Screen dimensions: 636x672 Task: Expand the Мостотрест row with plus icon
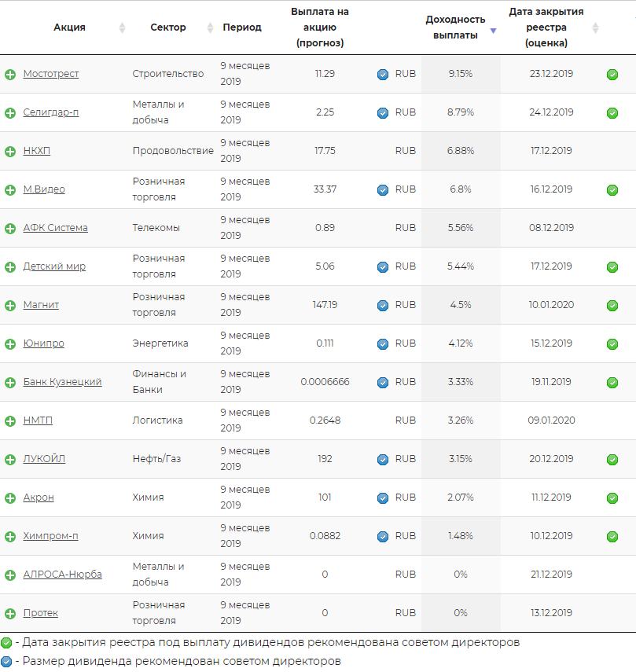[10, 75]
